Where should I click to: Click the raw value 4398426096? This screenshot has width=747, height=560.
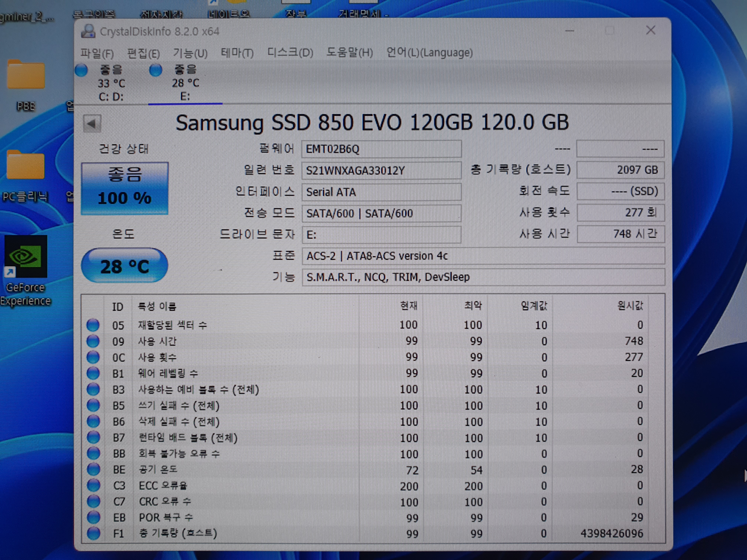tap(612, 533)
